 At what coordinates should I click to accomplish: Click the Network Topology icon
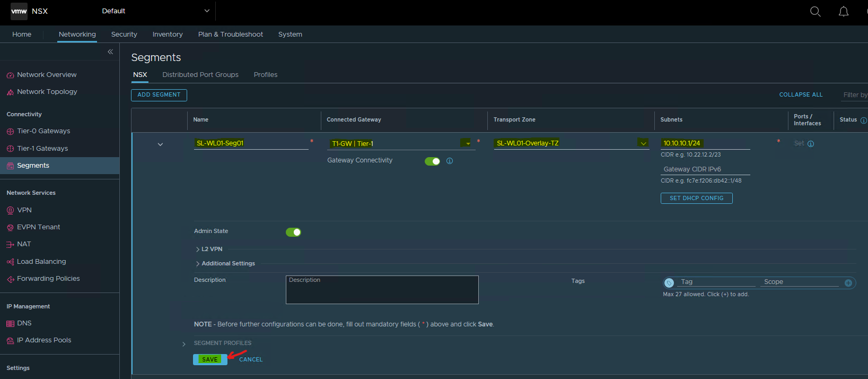pos(10,92)
